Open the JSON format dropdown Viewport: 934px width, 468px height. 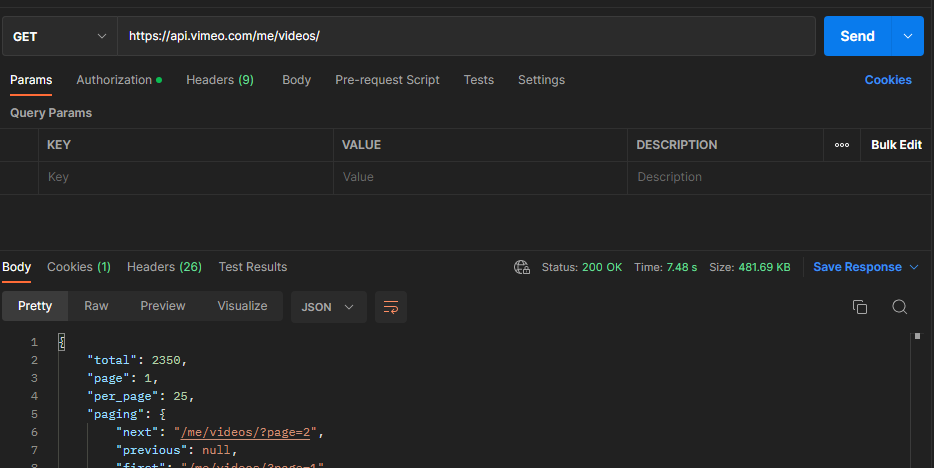point(329,307)
